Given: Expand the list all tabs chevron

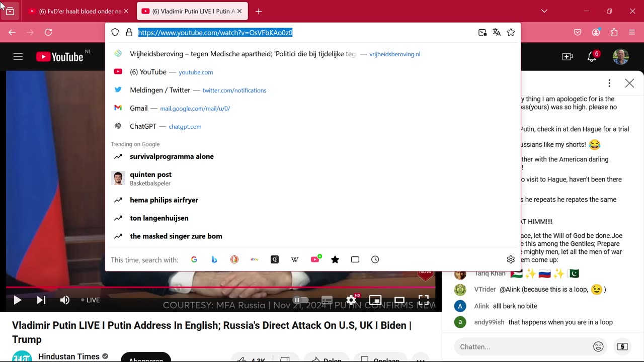Looking at the screenshot, I should coord(544,11).
